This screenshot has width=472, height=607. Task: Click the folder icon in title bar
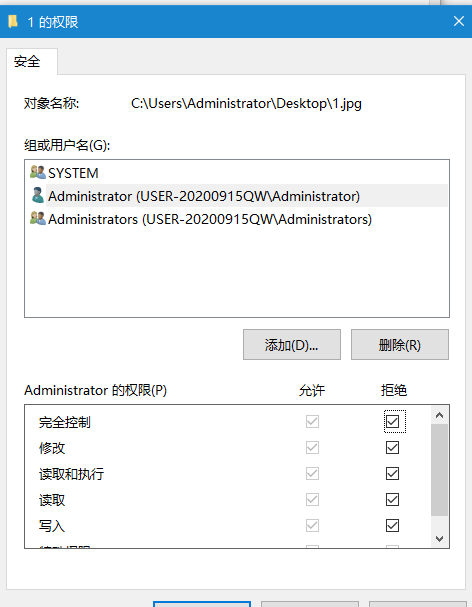pyautogui.click(x=13, y=21)
